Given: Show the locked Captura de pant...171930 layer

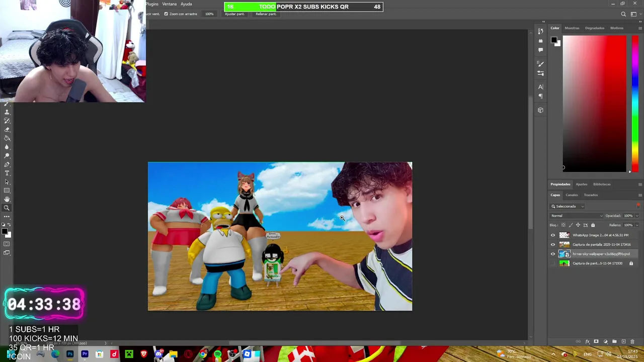Looking at the screenshot, I should (x=553, y=263).
